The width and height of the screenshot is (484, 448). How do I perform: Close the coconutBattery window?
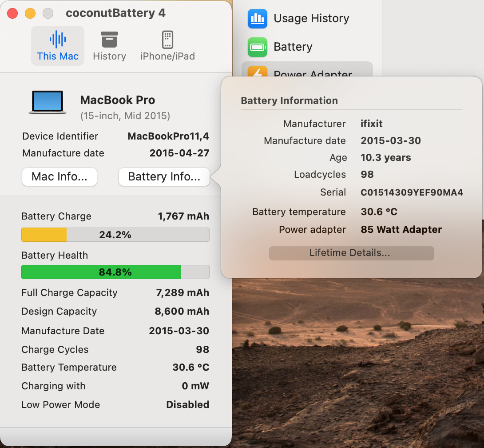pos(12,13)
